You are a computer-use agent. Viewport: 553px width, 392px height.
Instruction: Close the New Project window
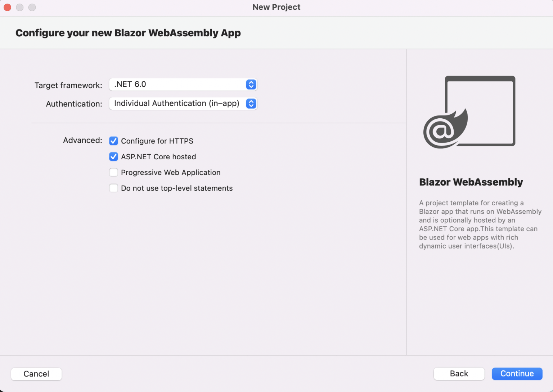click(x=8, y=7)
